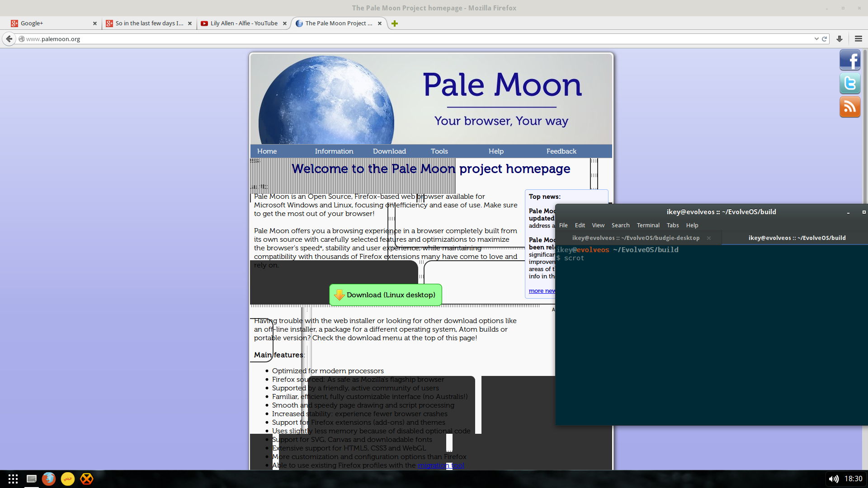Image resolution: width=868 pixels, height=488 pixels.
Task: Click the Twitter bird icon
Action: (x=850, y=83)
